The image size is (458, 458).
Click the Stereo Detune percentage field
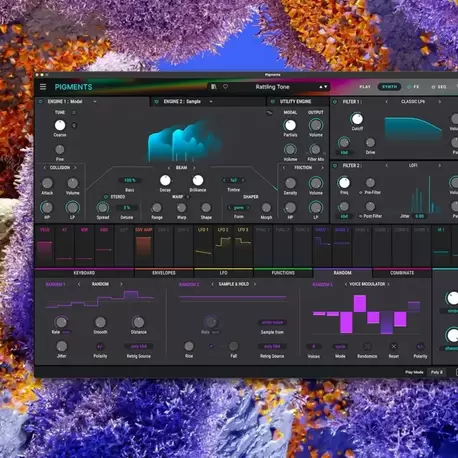tap(127, 208)
